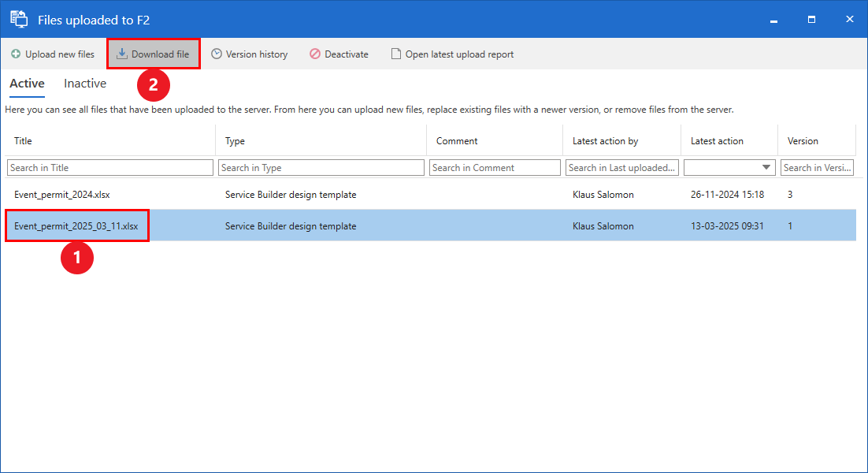Click the Search in Comment filter box
The height and width of the screenshot is (473, 868).
495,168
